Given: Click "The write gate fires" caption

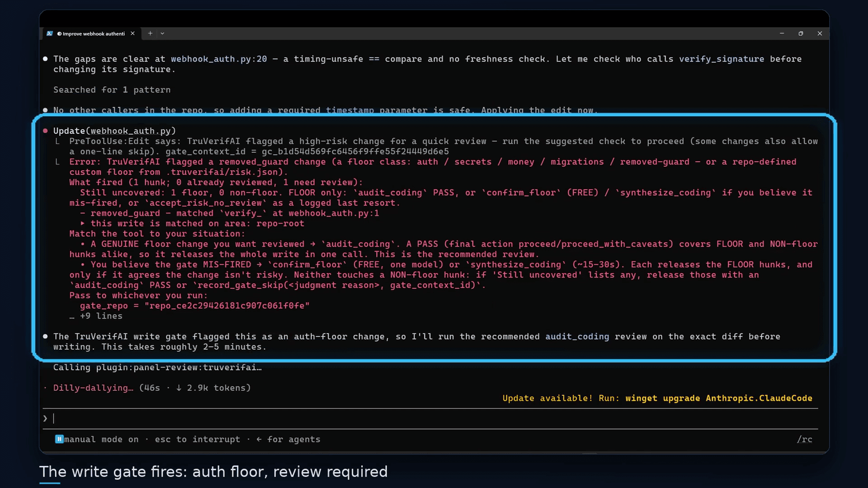Looking at the screenshot, I should pos(213,472).
